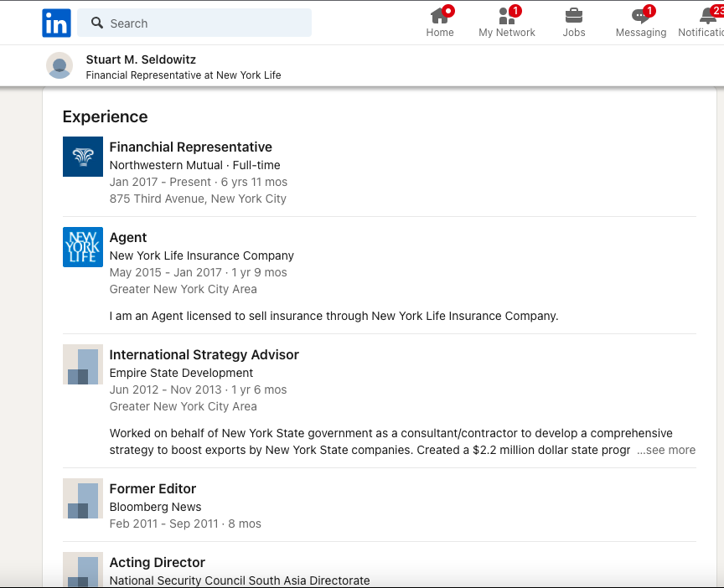Click the search magnifier icon
Screen dimensions: 724x588
point(97,23)
